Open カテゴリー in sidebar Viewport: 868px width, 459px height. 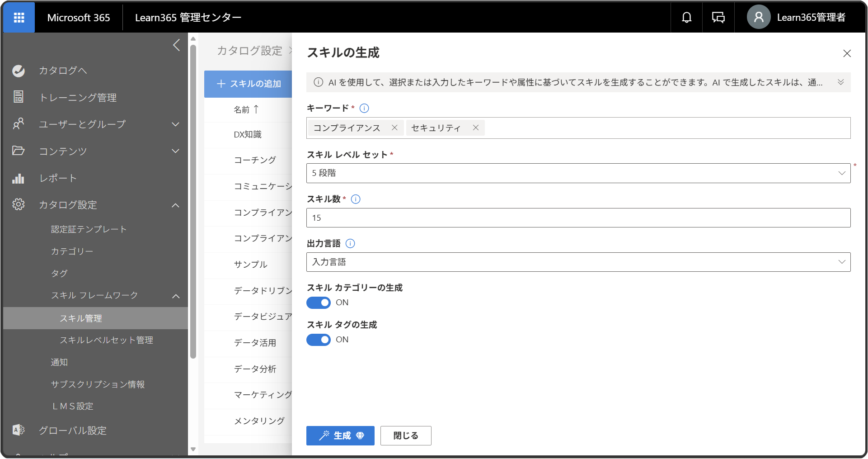(x=72, y=251)
